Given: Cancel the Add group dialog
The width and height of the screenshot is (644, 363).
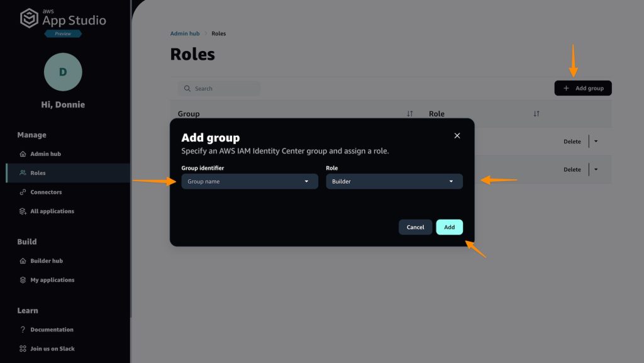Looking at the screenshot, I should coord(415,227).
